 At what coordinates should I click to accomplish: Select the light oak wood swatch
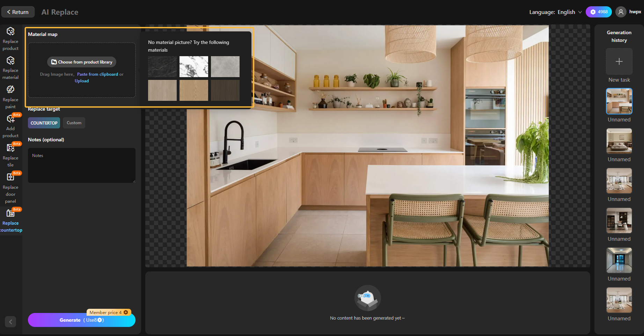click(x=162, y=90)
